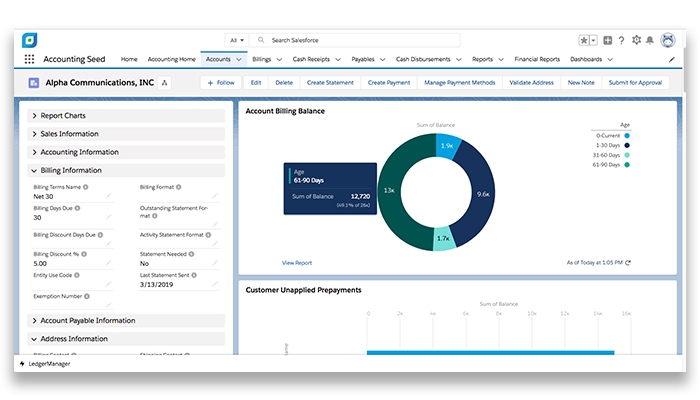Open the search scope All dropdown
The image size is (700, 400).
tap(236, 40)
